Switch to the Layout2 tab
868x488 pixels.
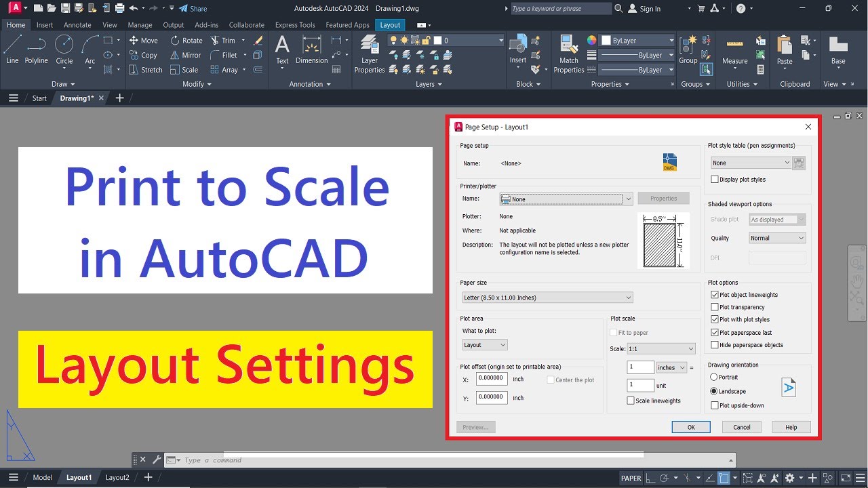(x=117, y=477)
